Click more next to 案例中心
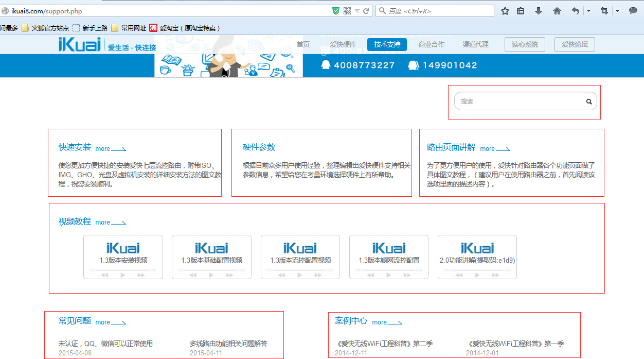This screenshot has width=644, height=359. [x=387, y=322]
